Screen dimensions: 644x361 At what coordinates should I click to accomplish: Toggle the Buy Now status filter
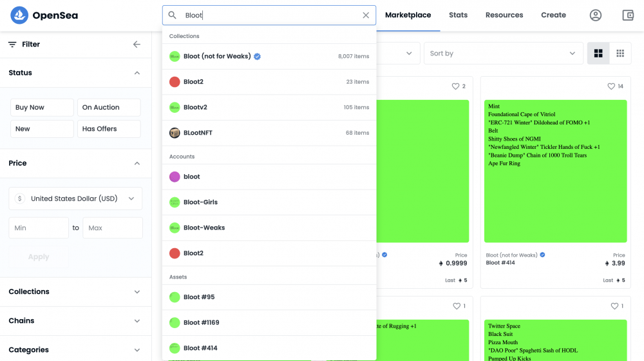coord(42,107)
